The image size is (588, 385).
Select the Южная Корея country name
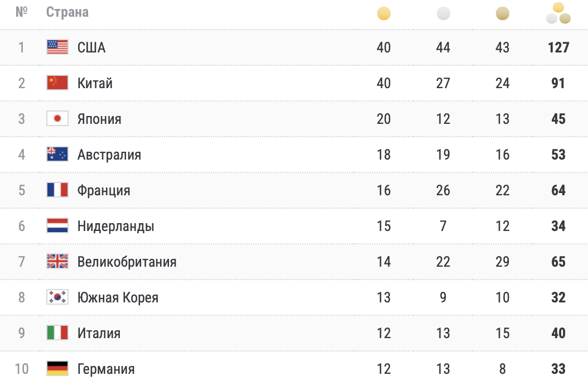coord(118,297)
